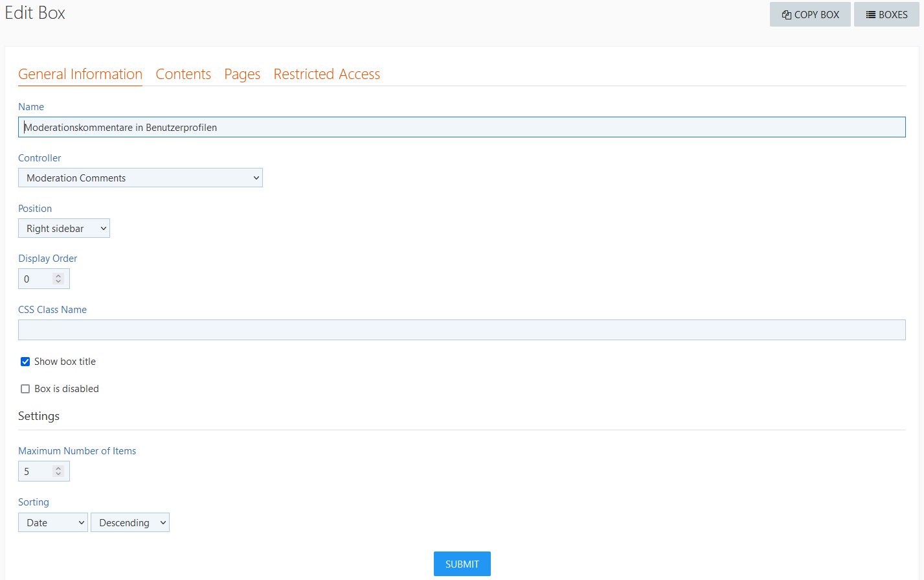Click the Copy Box icon
The height and width of the screenshot is (580, 924).
click(x=787, y=15)
